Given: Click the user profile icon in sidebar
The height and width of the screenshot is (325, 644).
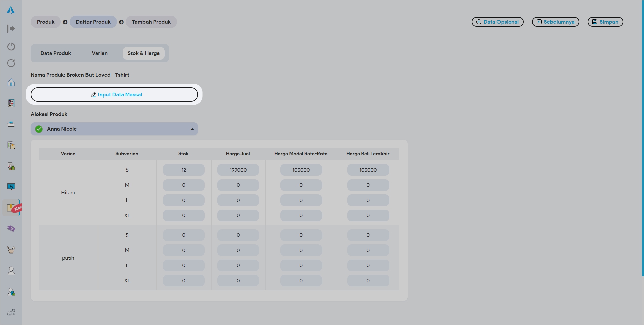Looking at the screenshot, I should pos(11,271).
